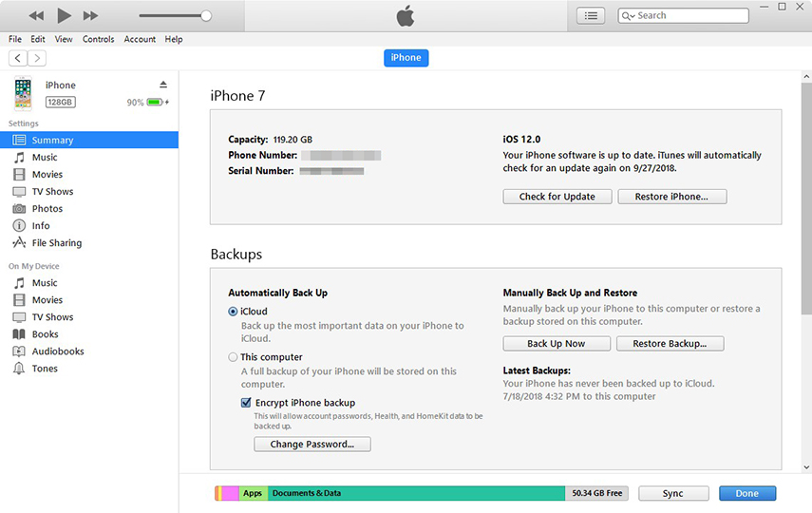The width and height of the screenshot is (812, 513).
Task: Click the play button
Action: (64, 15)
